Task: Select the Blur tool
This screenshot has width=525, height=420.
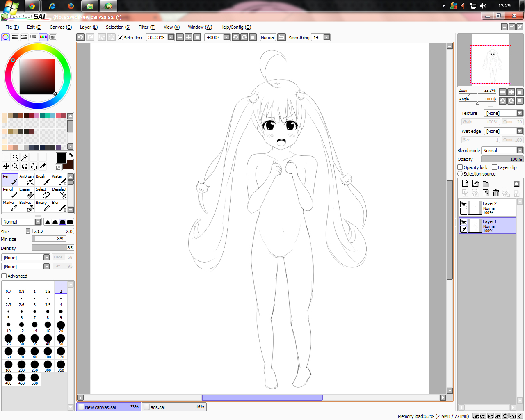Action: 59,206
